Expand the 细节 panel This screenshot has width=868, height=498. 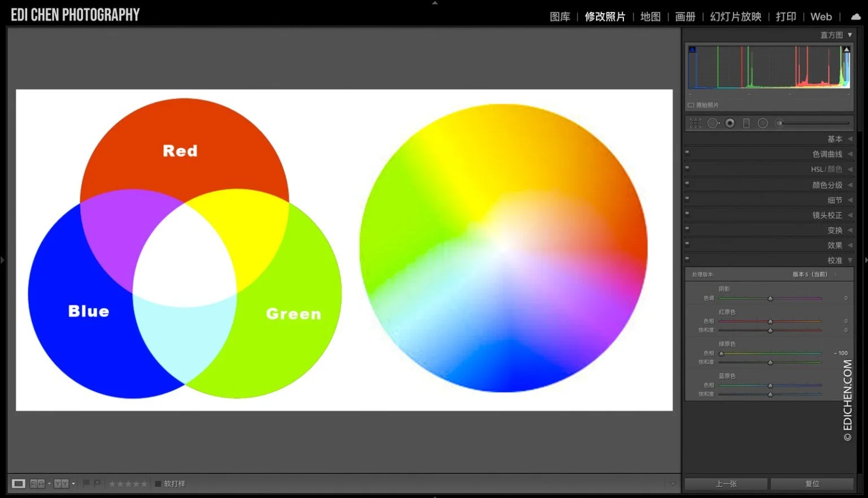tap(850, 200)
